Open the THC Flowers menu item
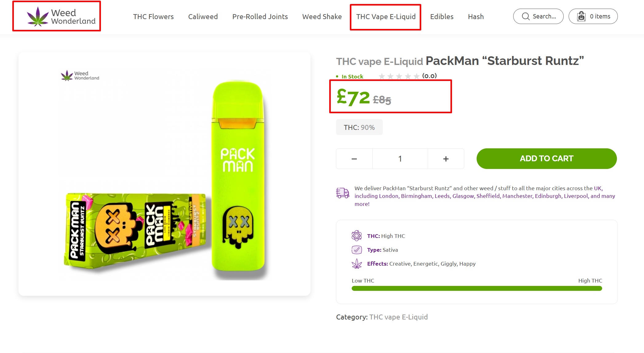This screenshot has width=644, height=353. click(x=153, y=17)
